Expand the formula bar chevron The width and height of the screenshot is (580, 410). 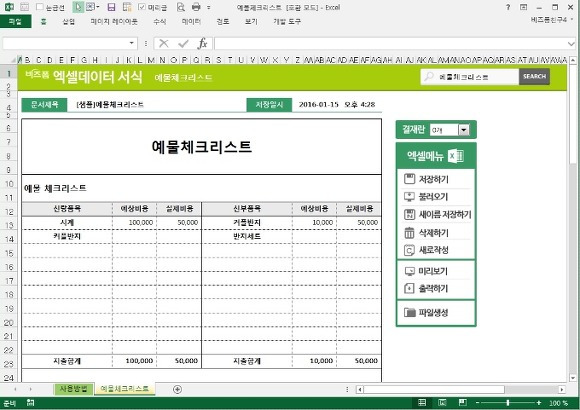coord(571,44)
